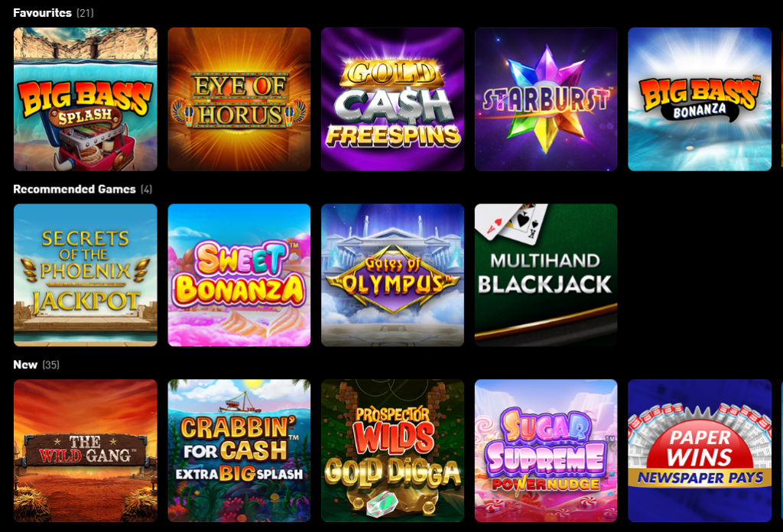Launch Sweet Bonanza game
Image resolution: width=783 pixels, height=532 pixels.
pos(239,275)
